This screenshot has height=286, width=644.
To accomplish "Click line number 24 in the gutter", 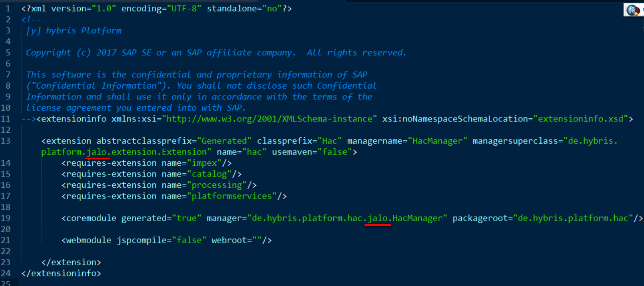I will tap(6, 273).
